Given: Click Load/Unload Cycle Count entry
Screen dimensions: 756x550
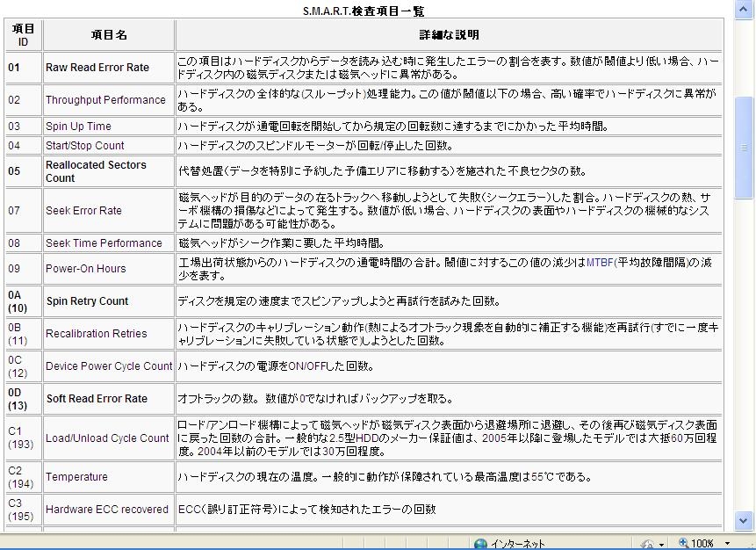Looking at the screenshot, I should tap(107, 438).
